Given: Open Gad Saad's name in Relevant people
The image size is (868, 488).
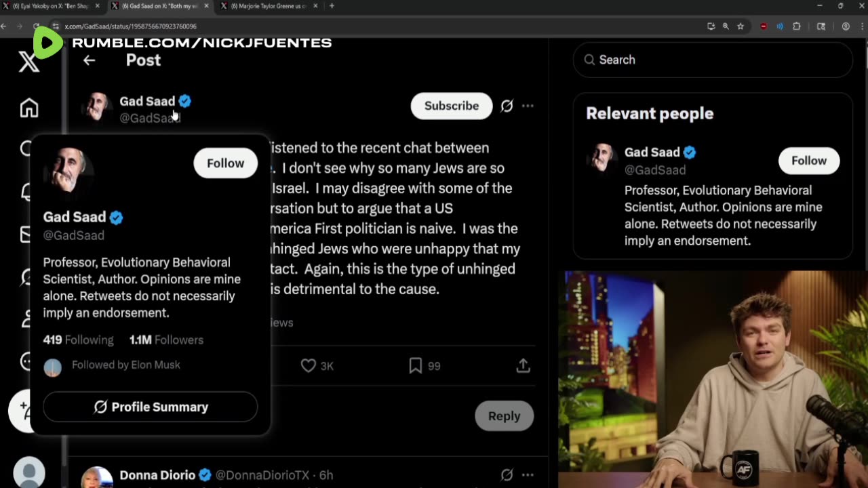Looking at the screenshot, I should click(x=652, y=152).
